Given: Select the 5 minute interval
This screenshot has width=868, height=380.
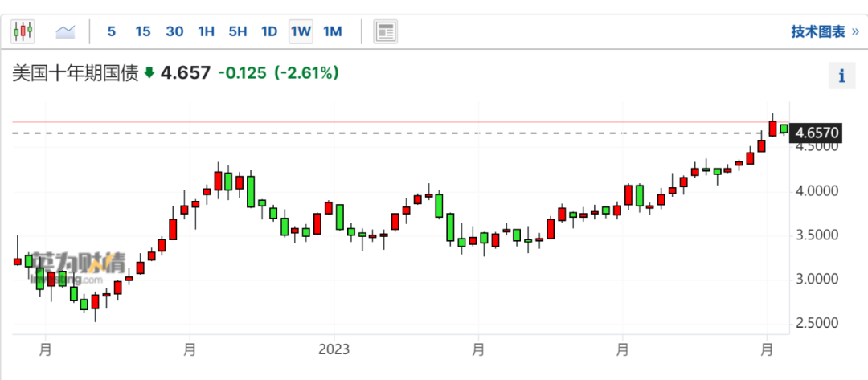Looking at the screenshot, I should coord(111,31).
